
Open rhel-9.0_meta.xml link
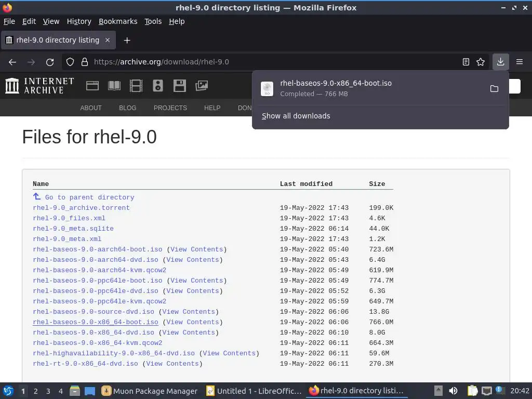pos(67,239)
